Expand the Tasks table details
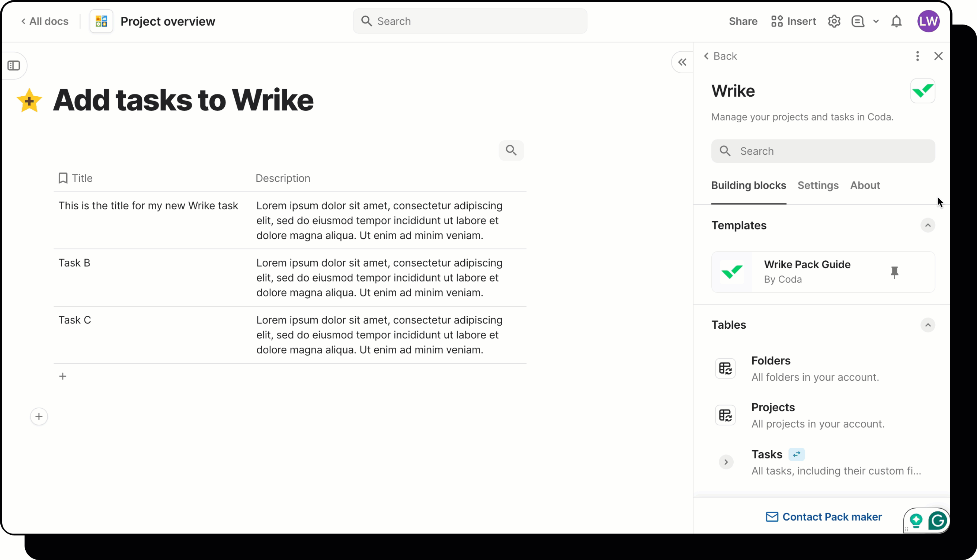Viewport: 977px width, 560px height. click(726, 462)
